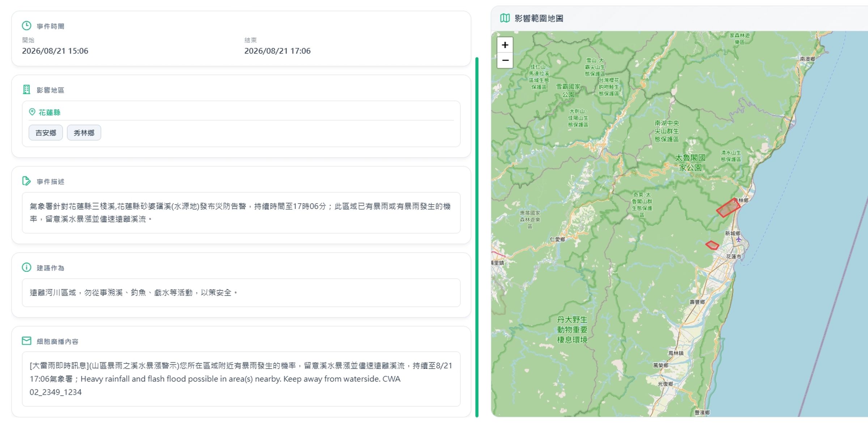Click the small red alert polygon near 花蓮市
The width and height of the screenshot is (868, 424).
click(712, 245)
